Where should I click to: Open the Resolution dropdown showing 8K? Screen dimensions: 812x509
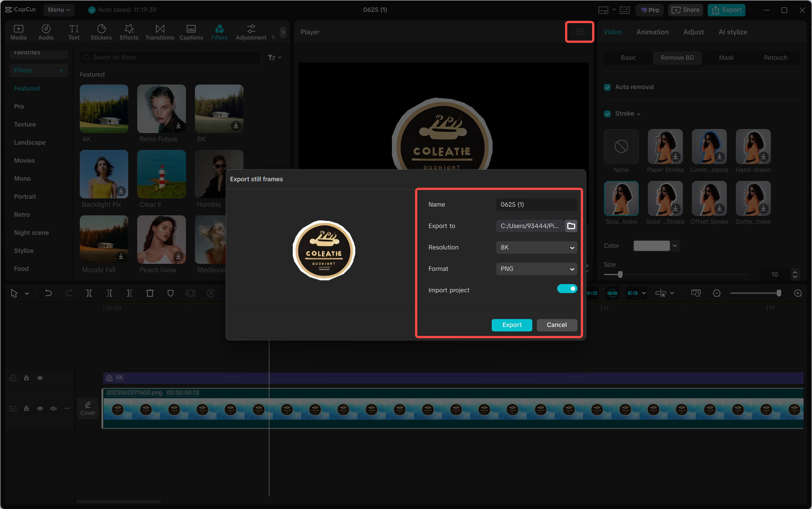coord(537,247)
